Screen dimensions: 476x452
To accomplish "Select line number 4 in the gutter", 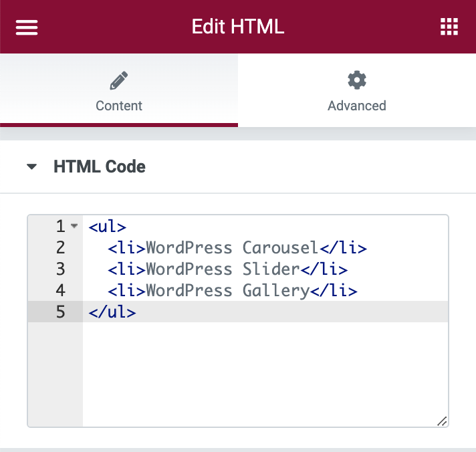I will [61, 290].
